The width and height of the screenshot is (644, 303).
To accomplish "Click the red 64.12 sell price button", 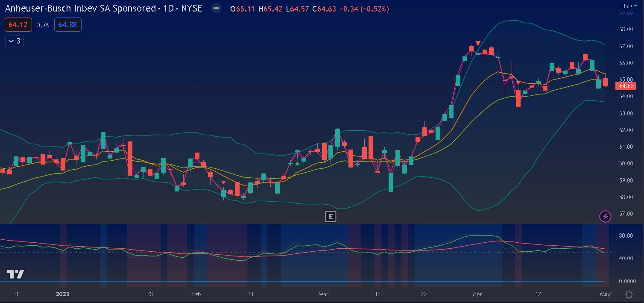I will pos(18,25).
